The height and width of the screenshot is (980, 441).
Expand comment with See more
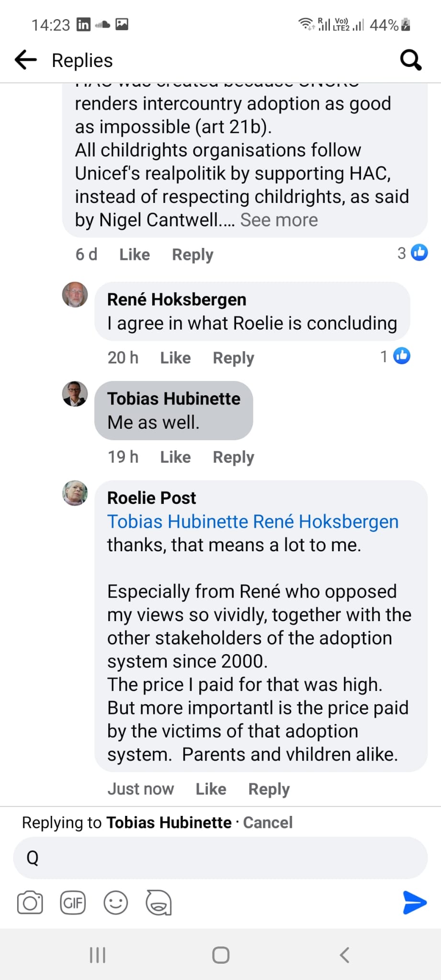(279, 220)
